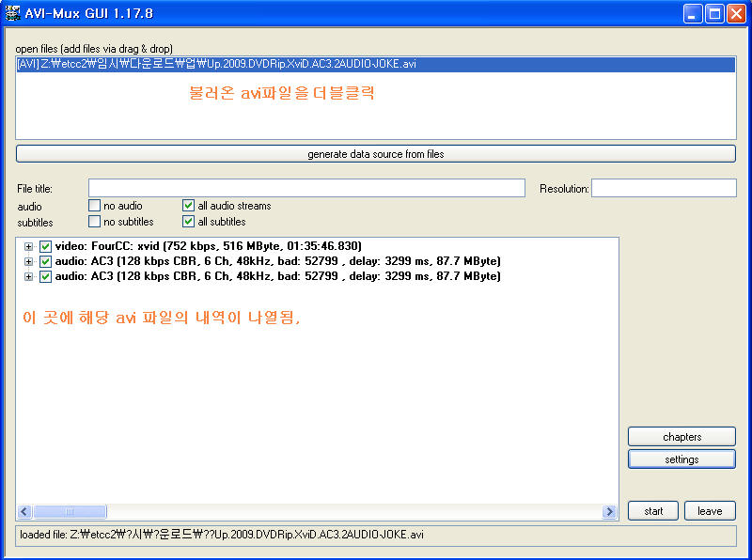The height and width of the screenshot is (560, 752).
Task: Enable the no subtitles checkbox
Action: click(95, 222)
